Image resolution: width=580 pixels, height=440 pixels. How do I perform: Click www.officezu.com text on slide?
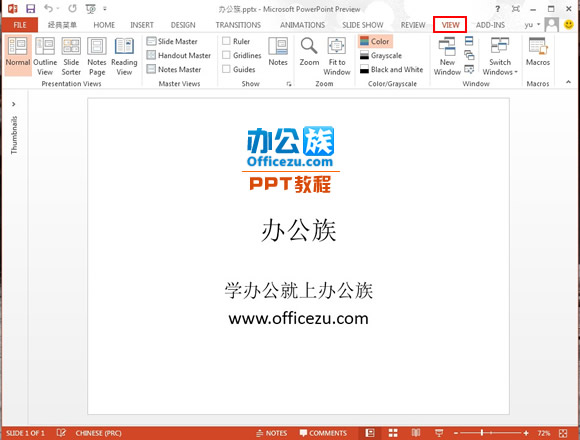click(x=299, y=318)
